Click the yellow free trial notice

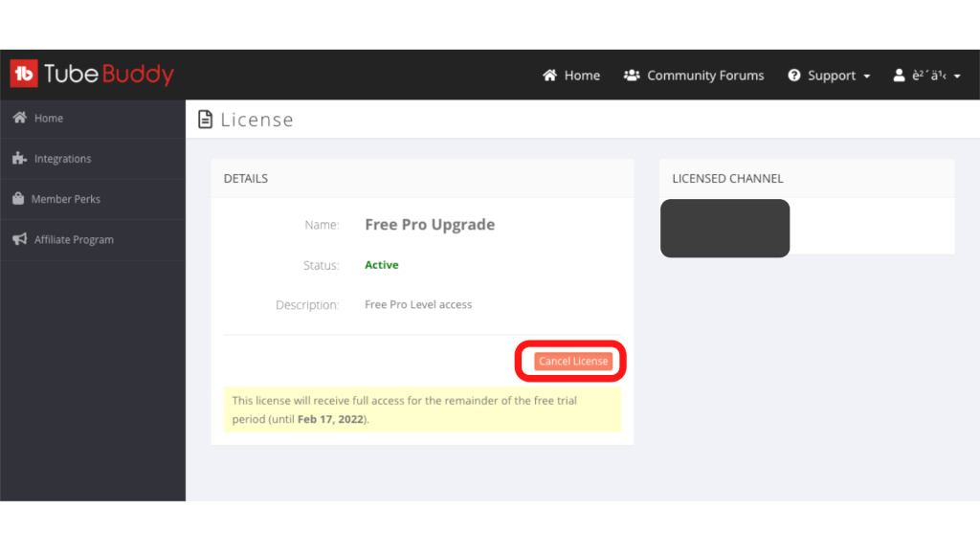click(x=422, y=409)
